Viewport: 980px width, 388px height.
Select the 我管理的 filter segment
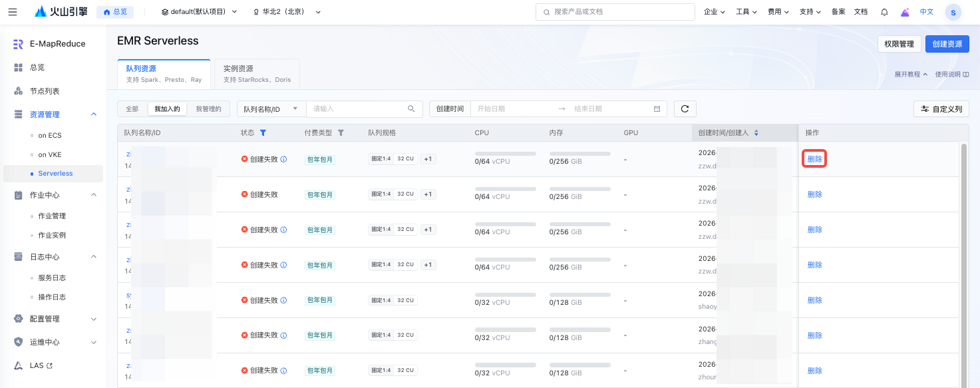click(208, 109)
